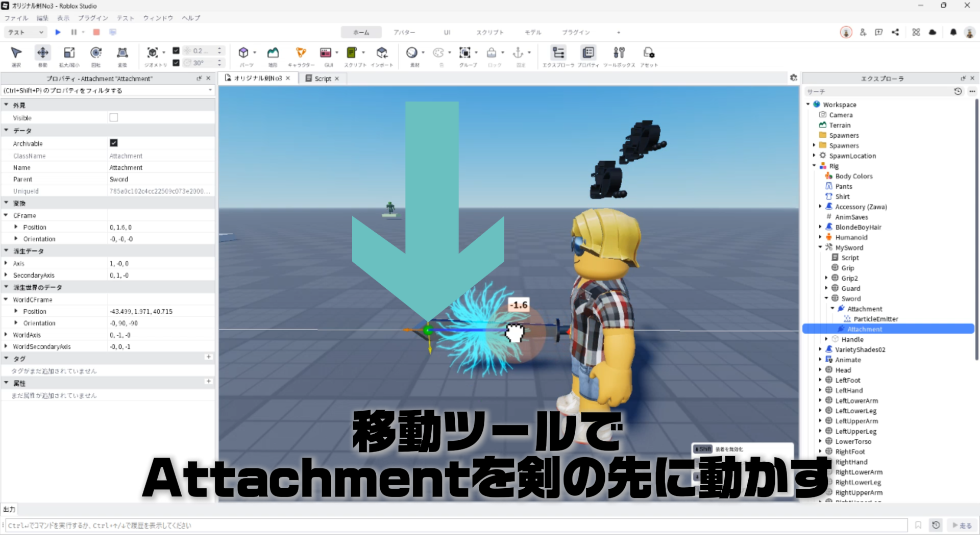This screenshot has height=551, width=980.
Task: Click the キャラクター (Character) rig icon
Action: pyautogui.click(x=301, y=53)
